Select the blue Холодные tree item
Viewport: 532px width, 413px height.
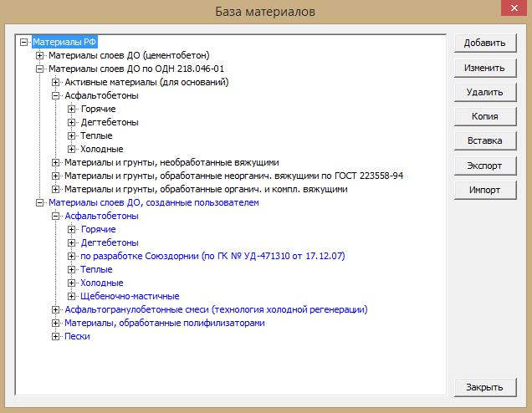click(102, 283)
